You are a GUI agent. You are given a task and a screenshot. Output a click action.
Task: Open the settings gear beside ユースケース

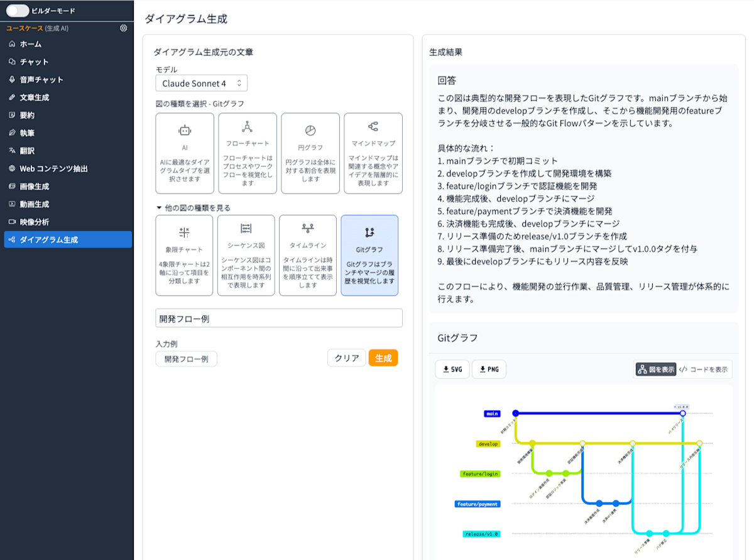coord(123,28)
